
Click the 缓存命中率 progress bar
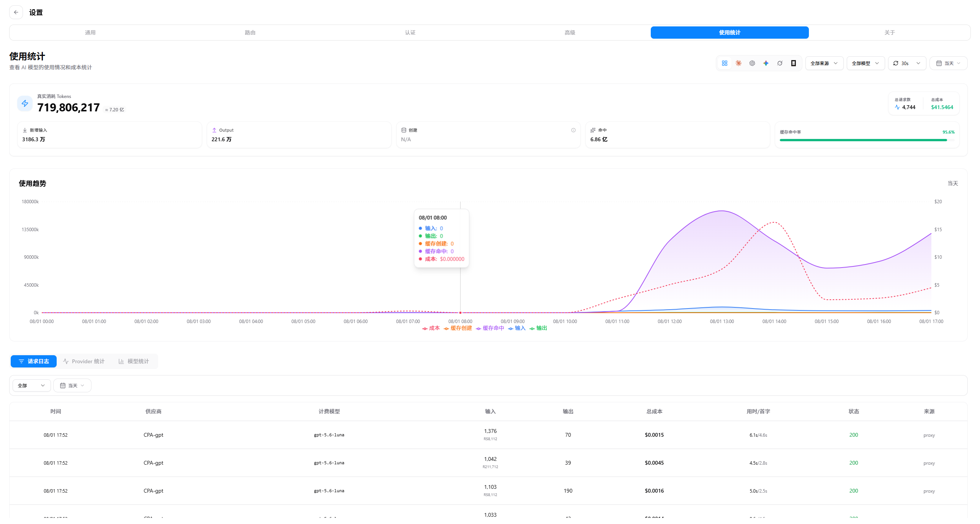(x=867, y=140)
